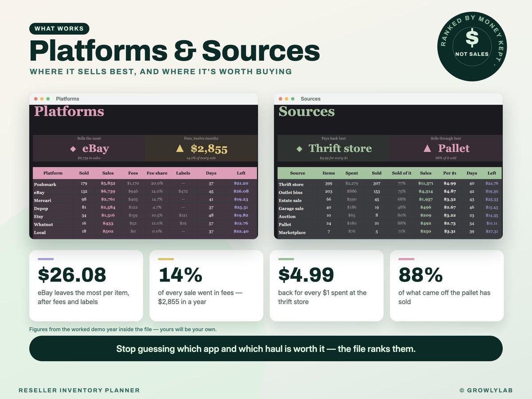
Task: Select the Garage sale row name
Action: [291, 208]
